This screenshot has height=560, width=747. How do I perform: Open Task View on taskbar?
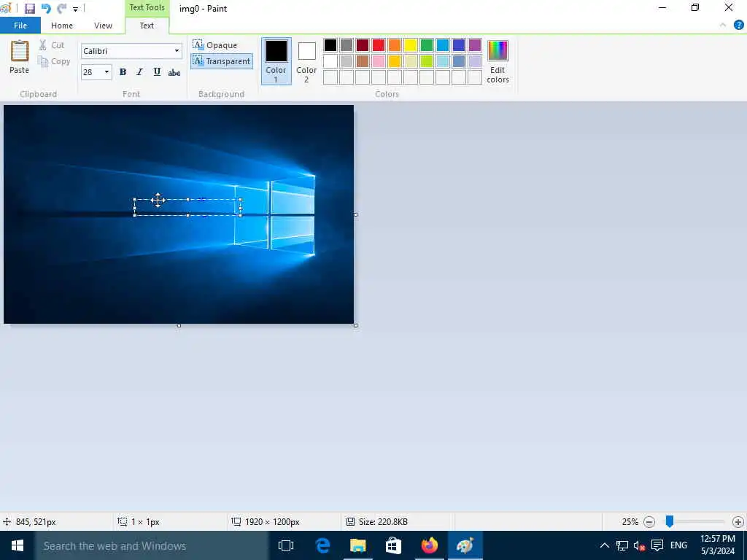tap(286, 545)
